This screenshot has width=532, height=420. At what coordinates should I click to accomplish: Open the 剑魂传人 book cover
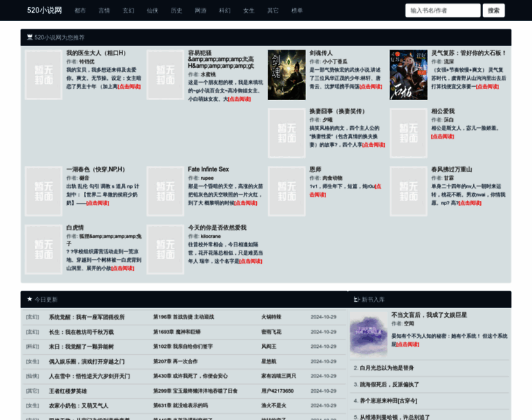click(286, 74)
